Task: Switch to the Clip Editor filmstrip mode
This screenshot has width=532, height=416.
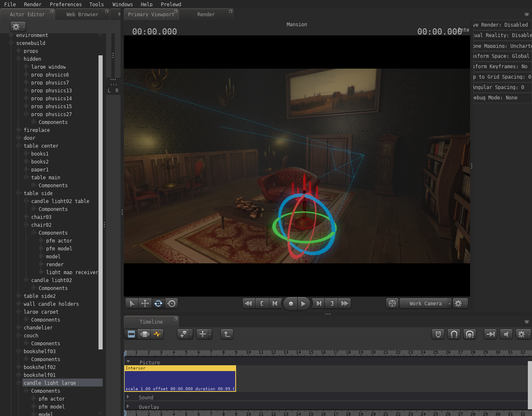Action: (131, 334)
